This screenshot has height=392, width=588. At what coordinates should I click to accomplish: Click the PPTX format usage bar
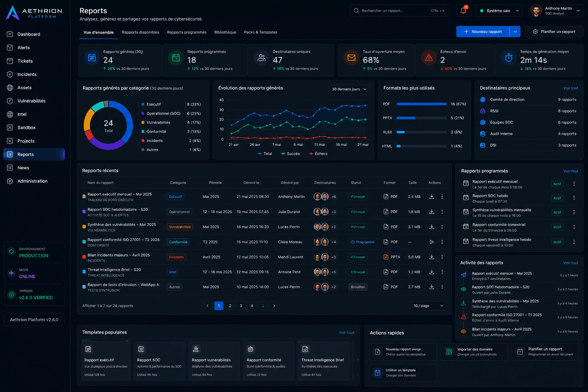(x=421, y=118)
